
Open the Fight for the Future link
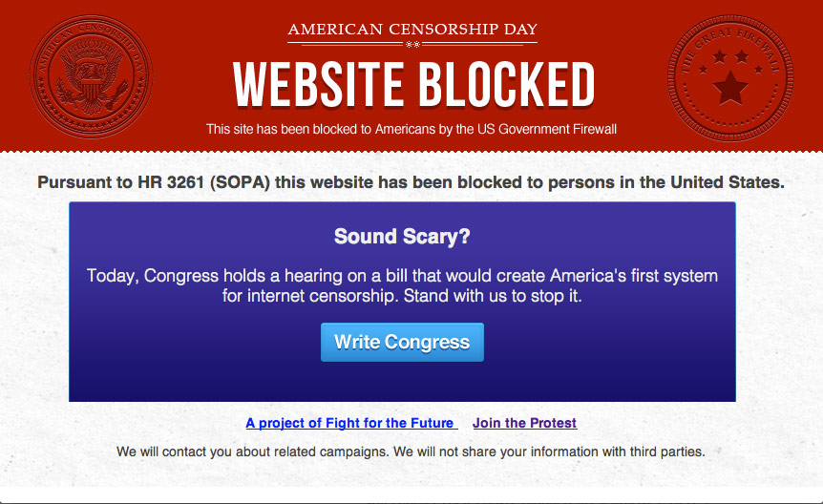click(351, 423)
